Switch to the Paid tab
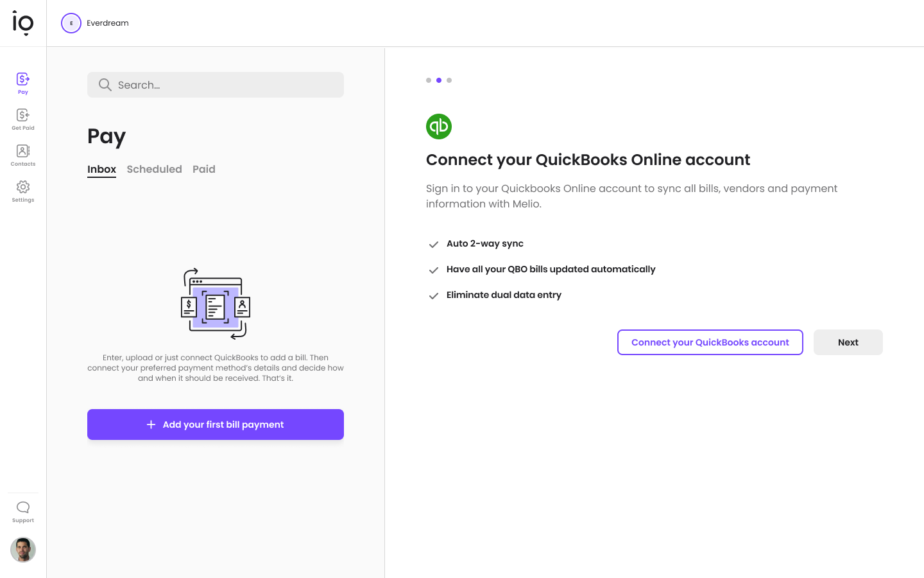Viewport: 924px width, 578px height. 204,169
